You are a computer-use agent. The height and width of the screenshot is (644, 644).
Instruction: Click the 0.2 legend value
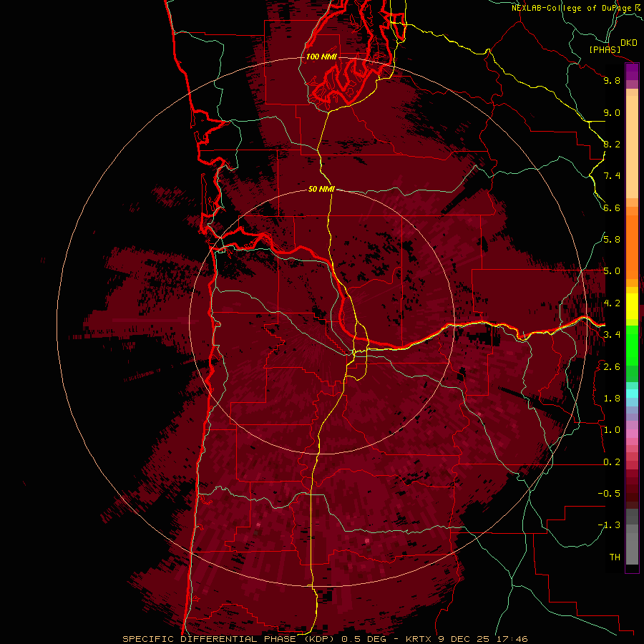612,462
